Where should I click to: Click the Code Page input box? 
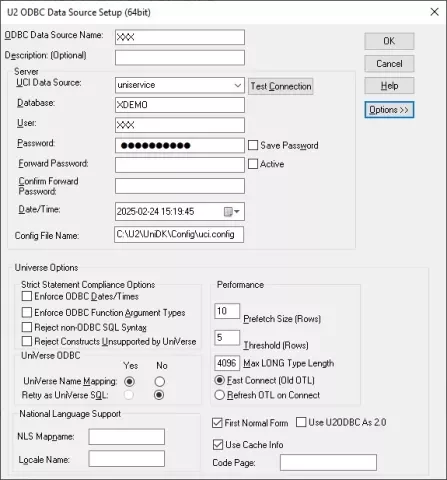point(328,462)
